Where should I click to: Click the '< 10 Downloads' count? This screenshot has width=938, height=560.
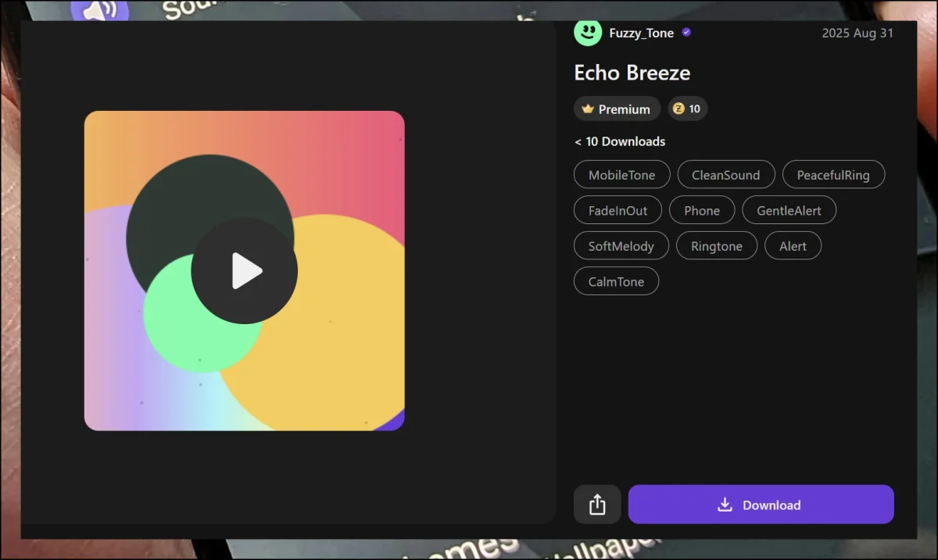(620, 141)
